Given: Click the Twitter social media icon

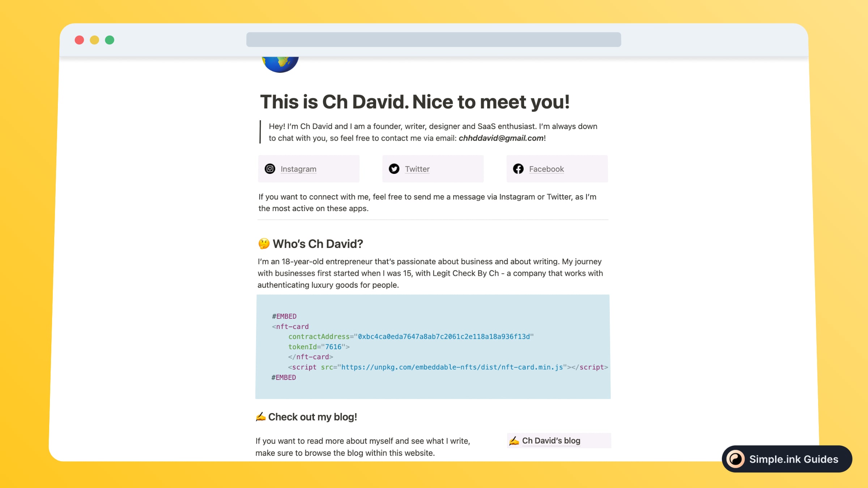Looking at the screenshot, I should 394,168.
